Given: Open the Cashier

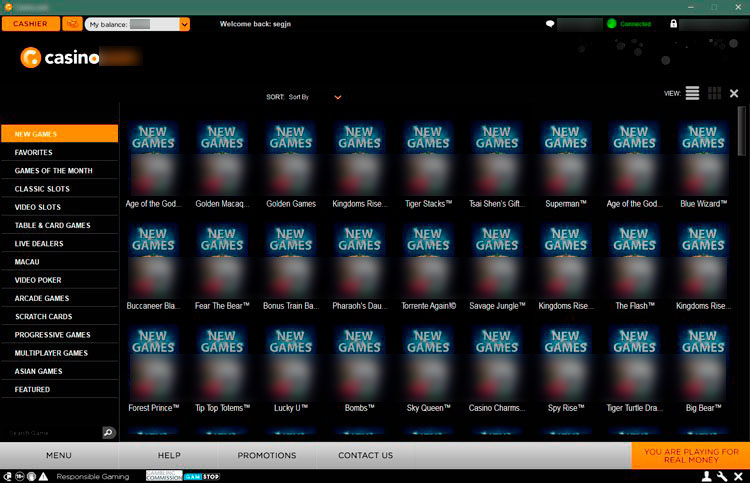Looking at the screenshot, I should click(31, 23).
